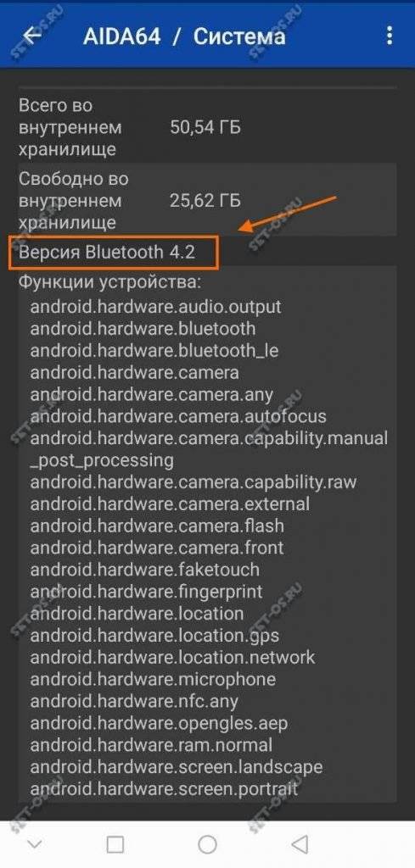Select android.hardware.bluetooth_le entry
The width and height of the screenshot is (415, 868).
point(154,350)
